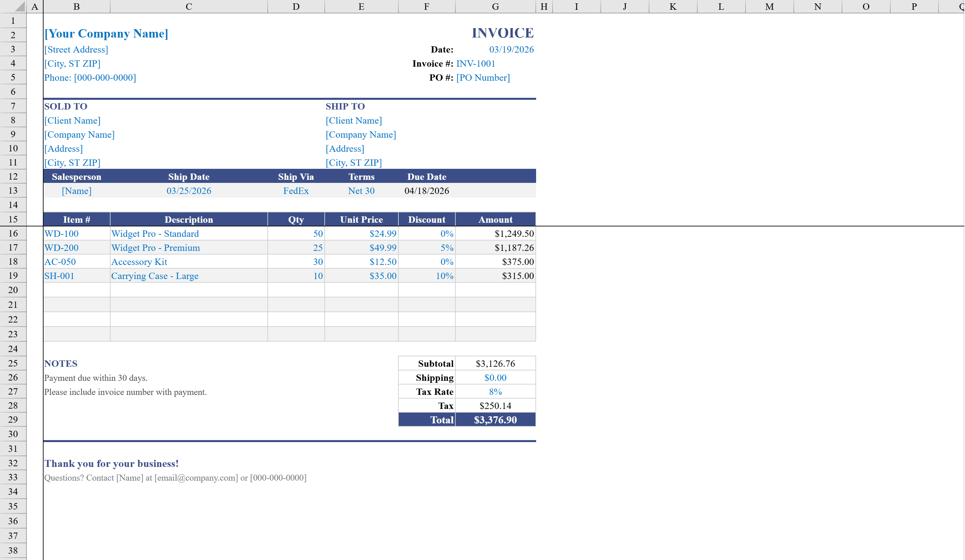Select amount $315.00
965x560 pixels.
coord(496,276)
